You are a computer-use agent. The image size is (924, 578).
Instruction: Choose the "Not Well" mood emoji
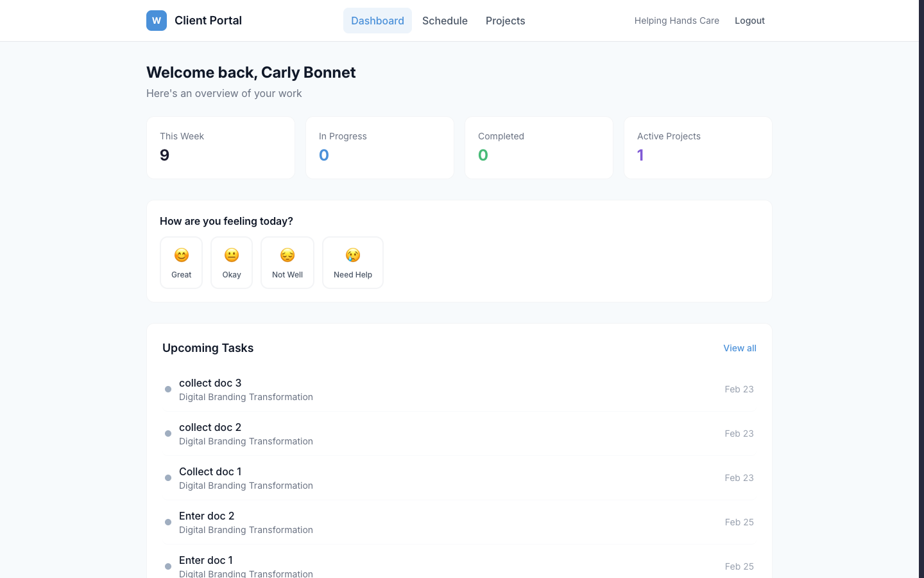click(x=287, y=262)
